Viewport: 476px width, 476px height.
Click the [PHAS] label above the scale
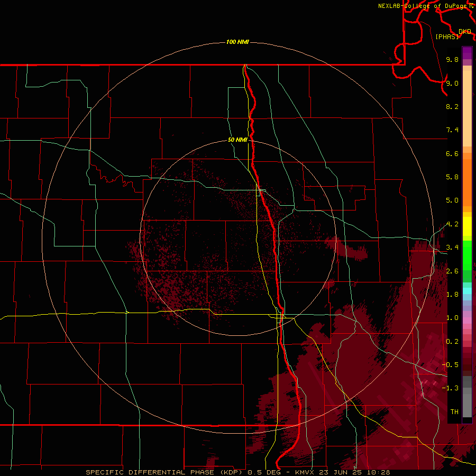(x=447, y=36)
